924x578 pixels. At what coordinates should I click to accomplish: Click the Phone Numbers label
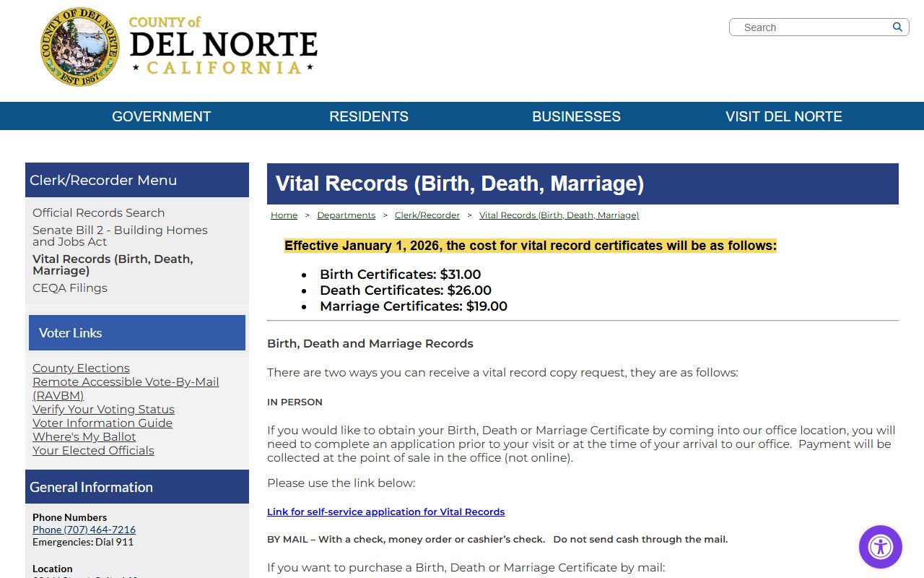click(x=69, y=517)
